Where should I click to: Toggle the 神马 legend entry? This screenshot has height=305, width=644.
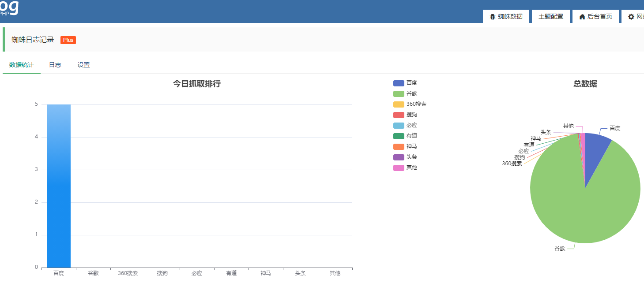(405, 146)
